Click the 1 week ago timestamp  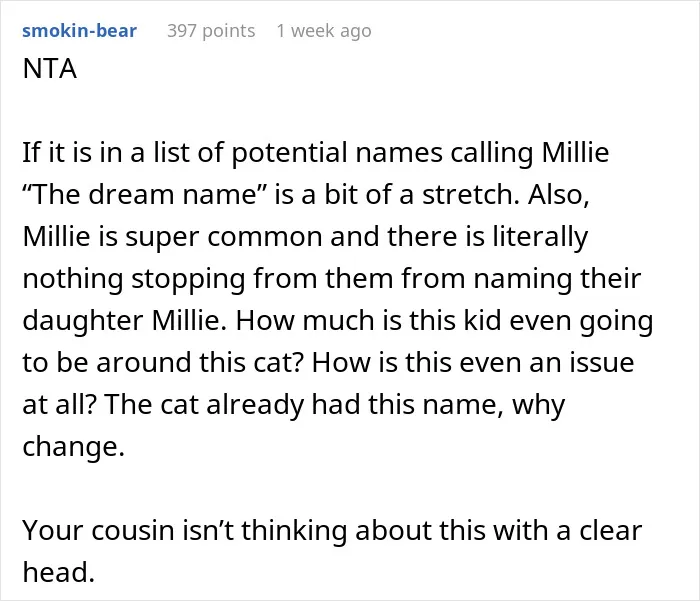click(x=324, y=31)
